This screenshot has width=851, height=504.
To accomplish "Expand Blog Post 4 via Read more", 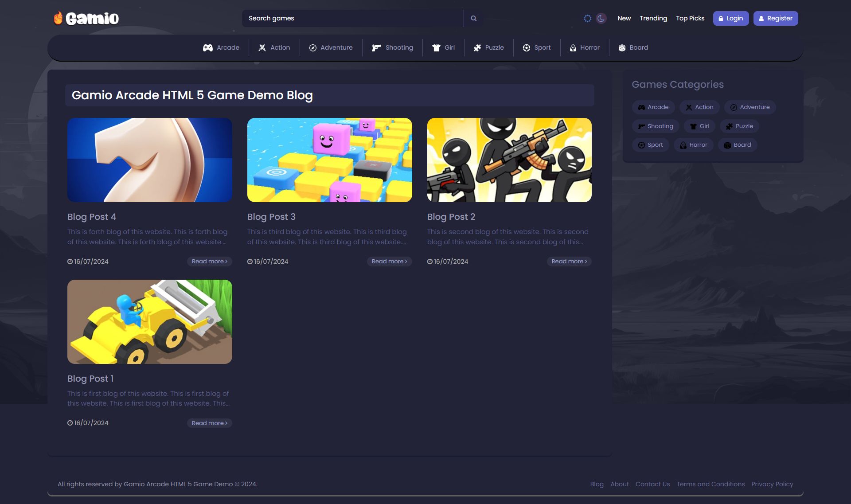I will coord(209,262).
